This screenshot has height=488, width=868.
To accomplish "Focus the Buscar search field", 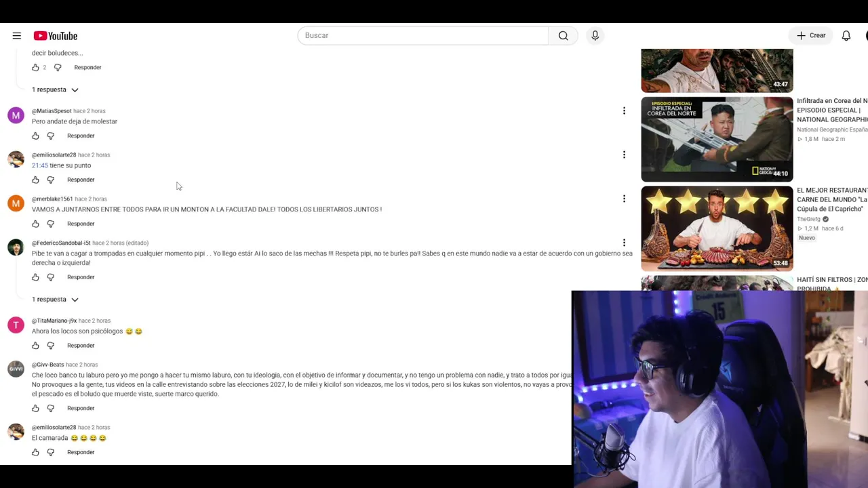I will (423, 36).
